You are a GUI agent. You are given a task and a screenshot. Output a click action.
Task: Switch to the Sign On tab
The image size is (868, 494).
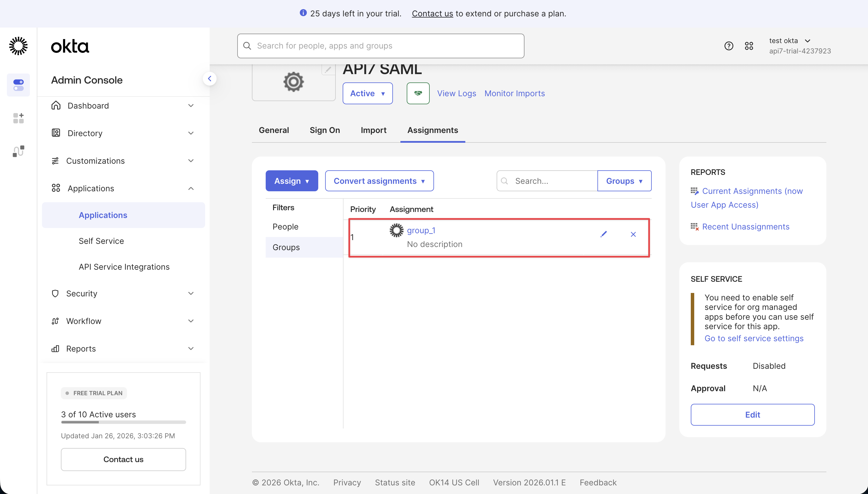coord(325,130)
